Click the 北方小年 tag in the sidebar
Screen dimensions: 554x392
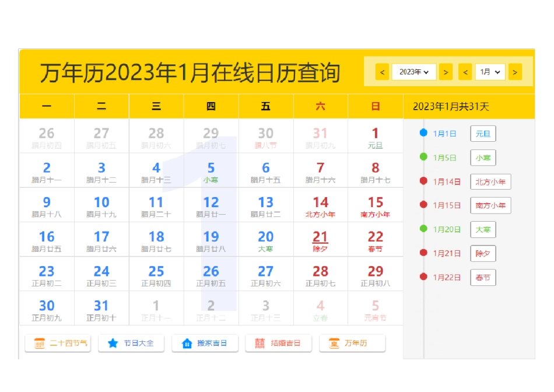pos(490,181)
